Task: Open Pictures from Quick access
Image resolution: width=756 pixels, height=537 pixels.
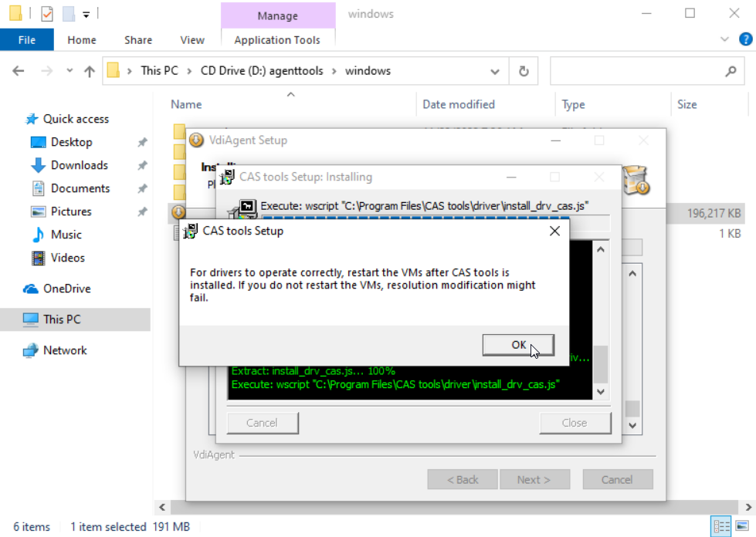Action: click(x=71, y=211)
